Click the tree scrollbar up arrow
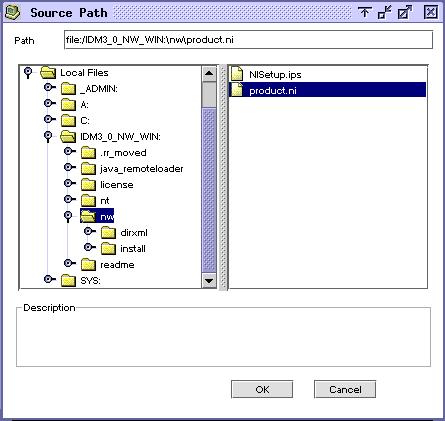The width and height of the screenshot is (445, 421). [x=209, y=73]
